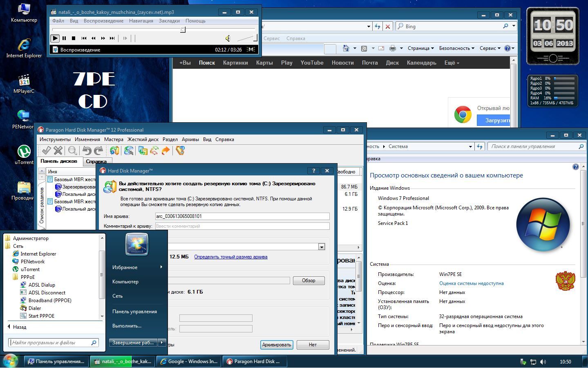Open the Воспроизведение menu in media player
The height and width of the screenshot is (368, 588).
point(103,21)
